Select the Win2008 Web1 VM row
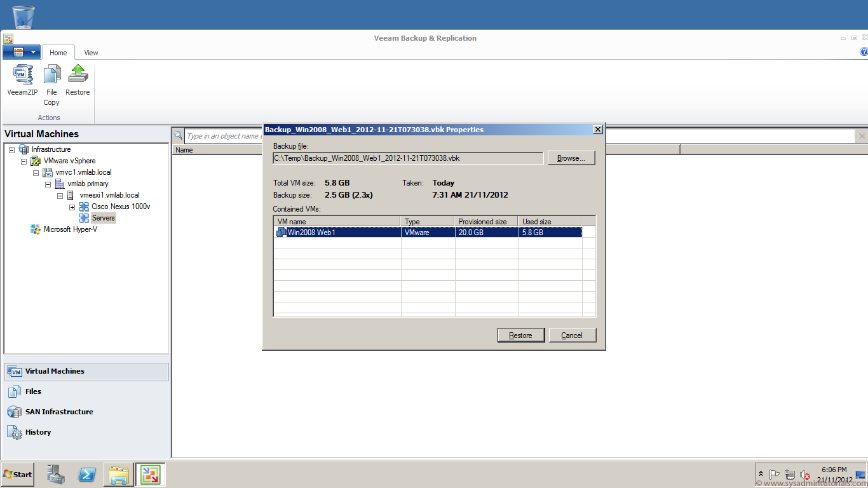 coord(429,233)
